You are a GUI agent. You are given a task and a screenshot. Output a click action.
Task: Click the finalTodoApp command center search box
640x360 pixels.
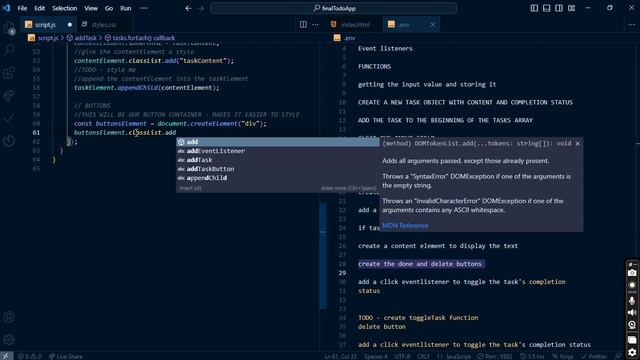[333, 8]
